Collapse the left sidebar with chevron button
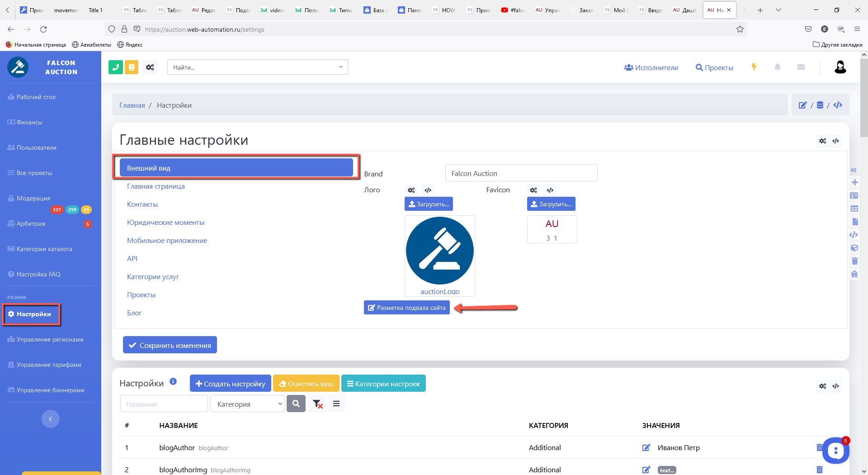This screenshot has height=475, width=868. tap(51, 419)
